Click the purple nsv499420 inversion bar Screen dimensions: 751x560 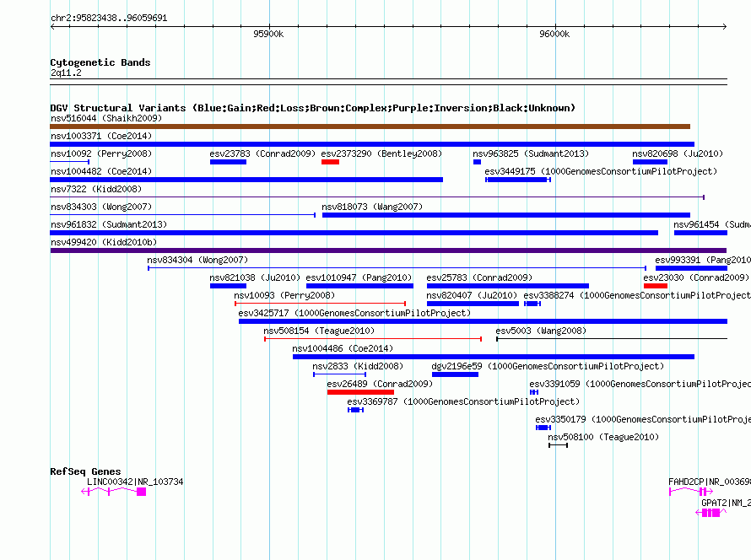click(388, 250)
